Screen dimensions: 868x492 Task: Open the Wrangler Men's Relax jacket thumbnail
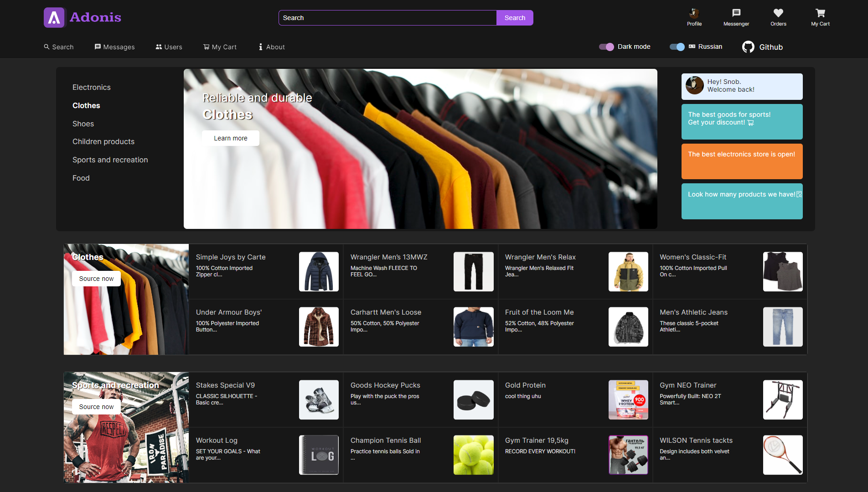(628, 272)
